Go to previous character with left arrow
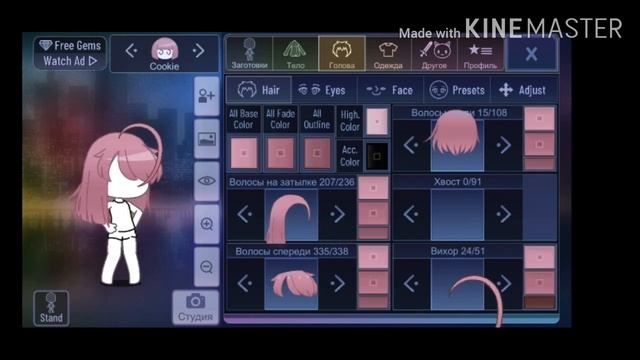Screen dimensions: 640x360 (x=131, y=51)
